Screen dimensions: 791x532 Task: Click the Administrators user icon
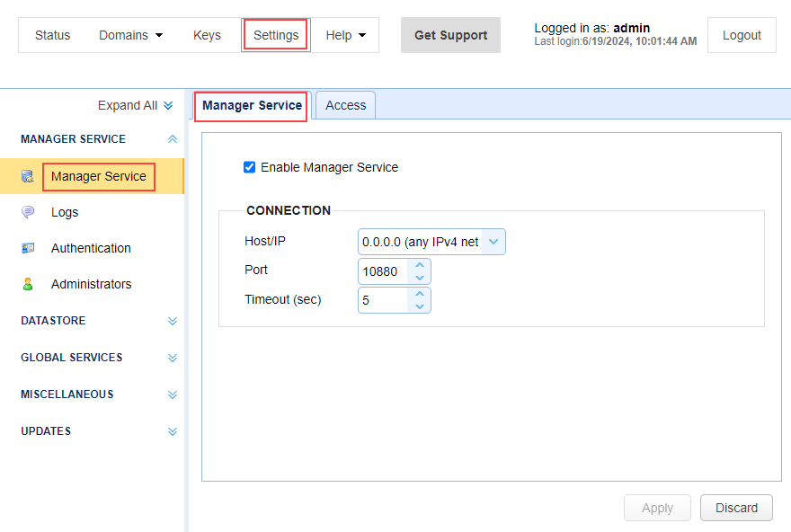pos(28,284)
